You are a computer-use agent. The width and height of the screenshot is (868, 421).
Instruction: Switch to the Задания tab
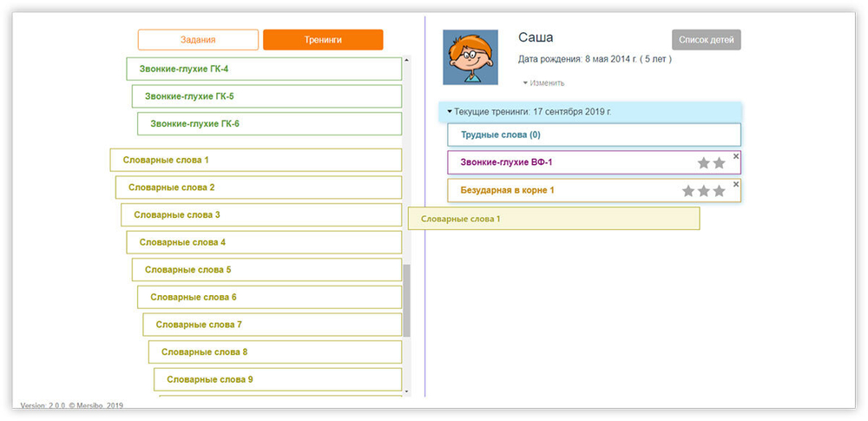click(x=198, y=40)
